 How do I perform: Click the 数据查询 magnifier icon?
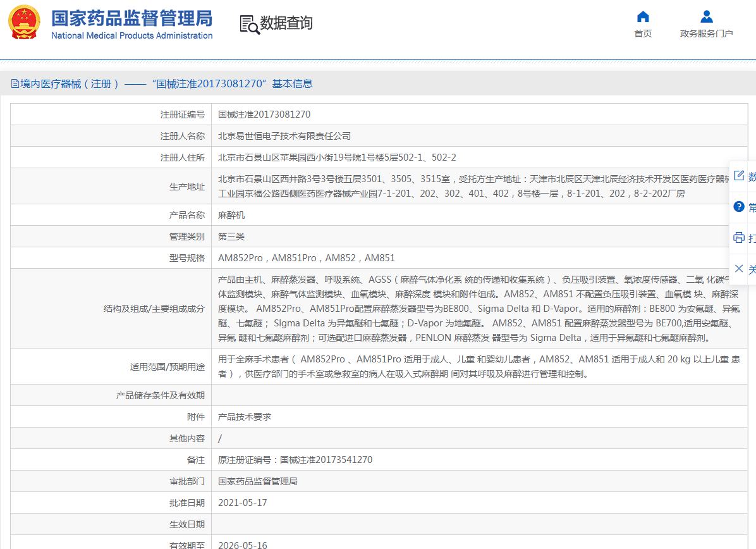(250, 24)
